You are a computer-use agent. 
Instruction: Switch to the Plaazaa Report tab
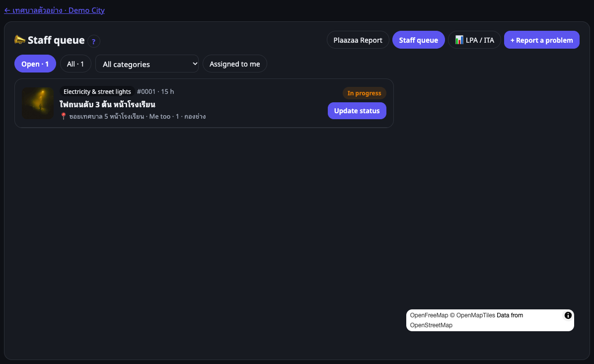coord(358,40)
